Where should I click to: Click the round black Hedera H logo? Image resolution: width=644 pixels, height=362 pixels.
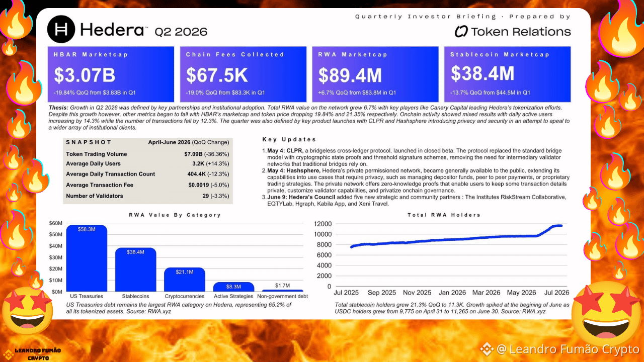[61, 30]
